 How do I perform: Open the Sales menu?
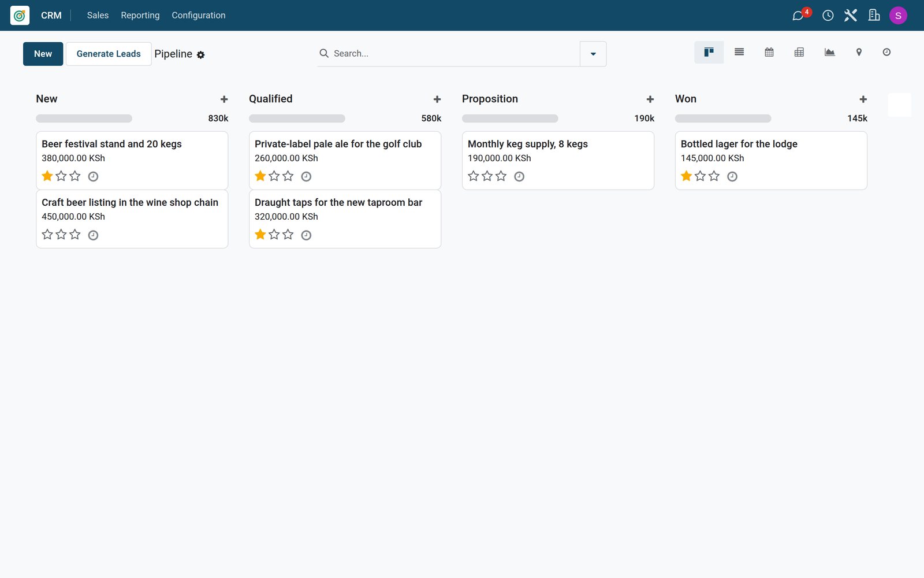[x=98, y=15]
